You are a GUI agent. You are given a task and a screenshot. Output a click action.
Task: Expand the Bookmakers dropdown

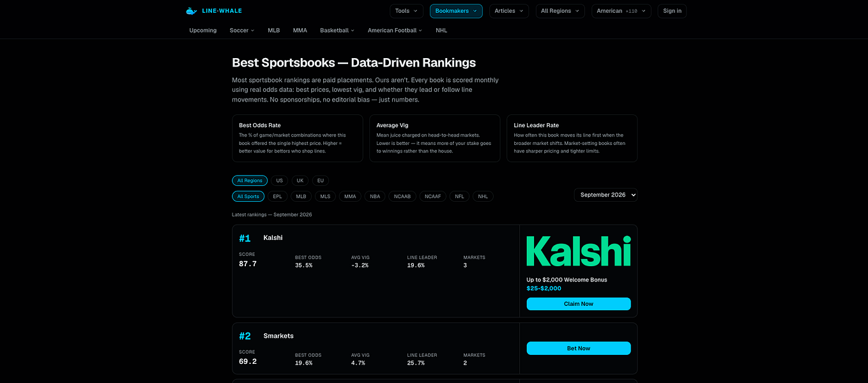point(456,11)
